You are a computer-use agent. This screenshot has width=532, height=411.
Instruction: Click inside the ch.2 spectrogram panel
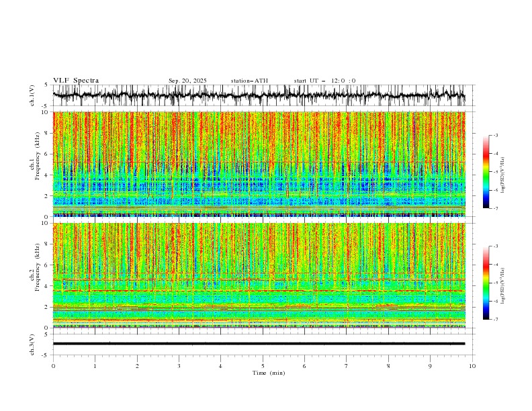[259, 275]
